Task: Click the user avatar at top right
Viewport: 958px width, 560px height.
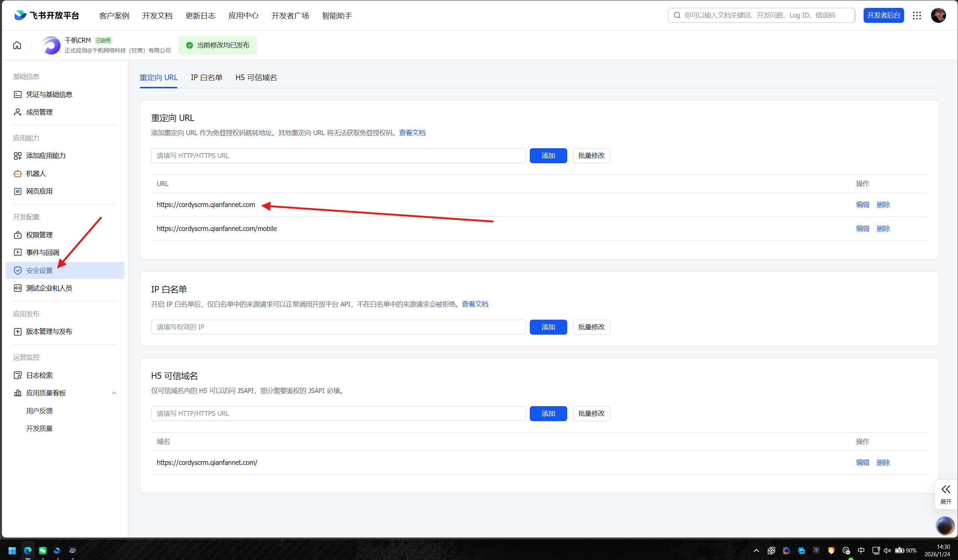Action: pos(938,15)
